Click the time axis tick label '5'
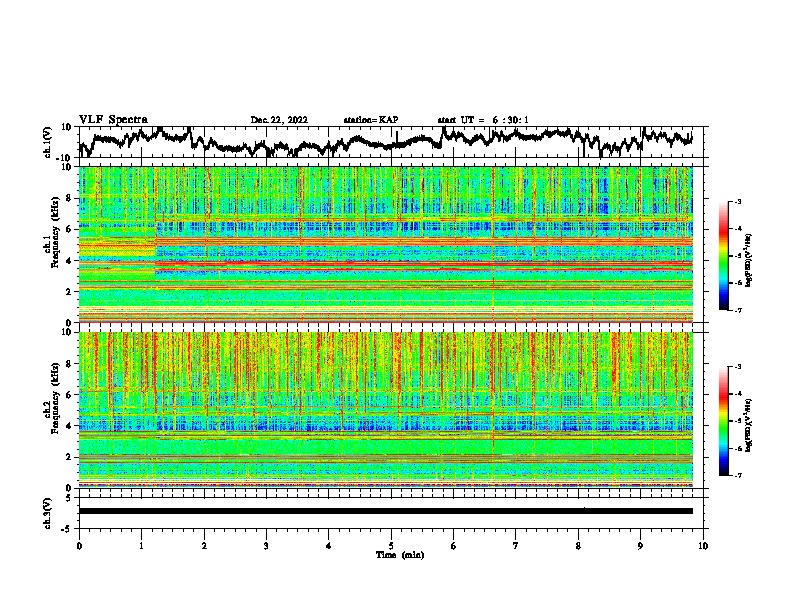 point(391,546)
